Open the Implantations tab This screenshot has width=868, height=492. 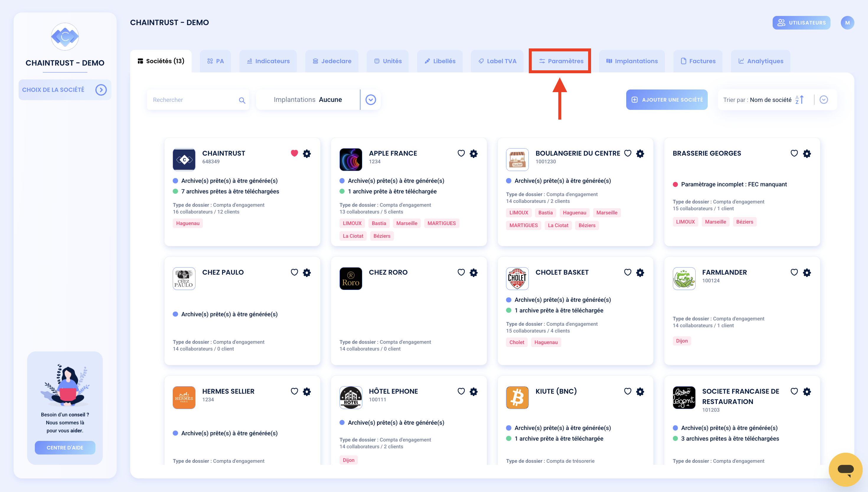point(632,61)
